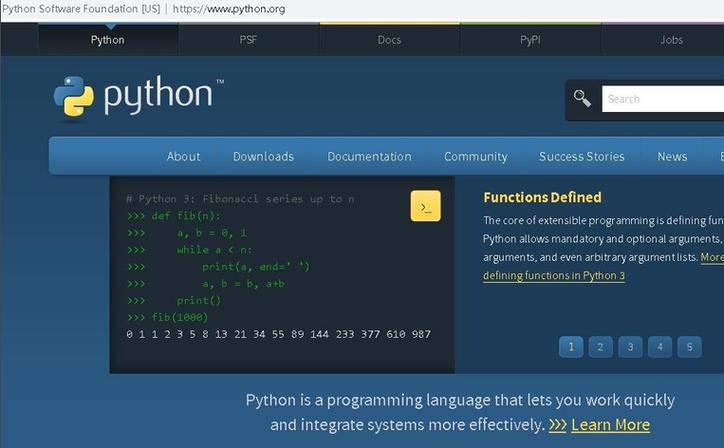724x448 pixels.
Task: Launch the interactive shell yellow button
Action: [x=425, y=206]
